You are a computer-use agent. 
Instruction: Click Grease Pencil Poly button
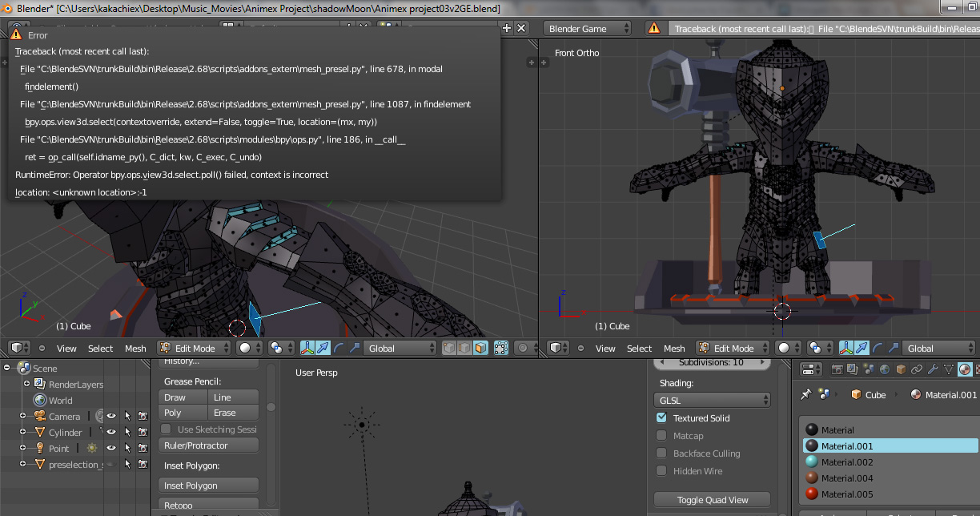coord(183,412)
